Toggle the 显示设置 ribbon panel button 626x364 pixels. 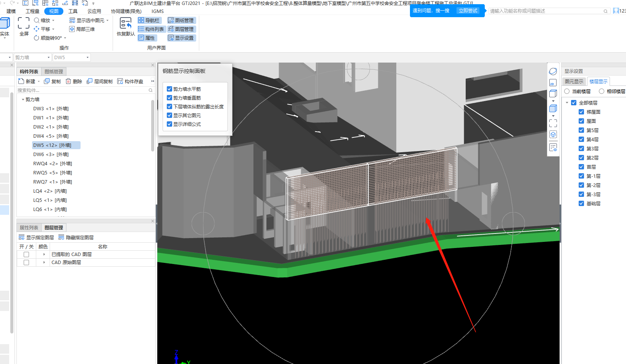(x=181, y=38)
